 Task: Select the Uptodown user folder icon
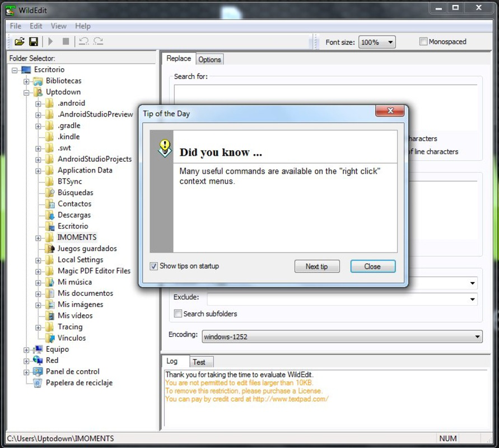(x=38, y=92)
